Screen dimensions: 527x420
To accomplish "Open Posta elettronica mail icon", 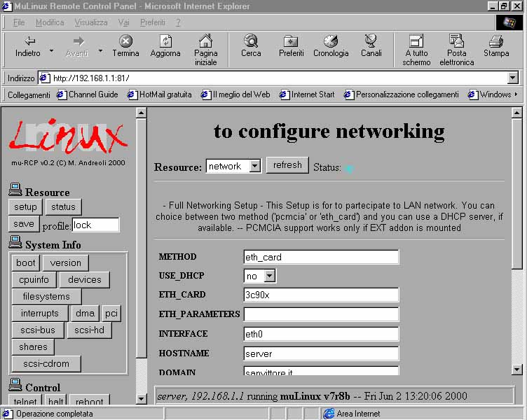I will click(456, 41).
